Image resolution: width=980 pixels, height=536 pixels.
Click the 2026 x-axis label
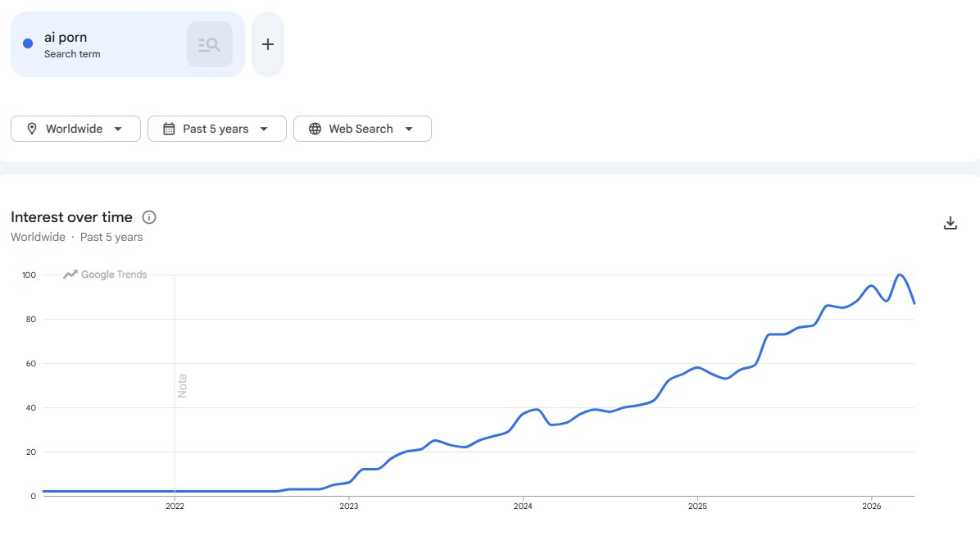tap(871, 506)
